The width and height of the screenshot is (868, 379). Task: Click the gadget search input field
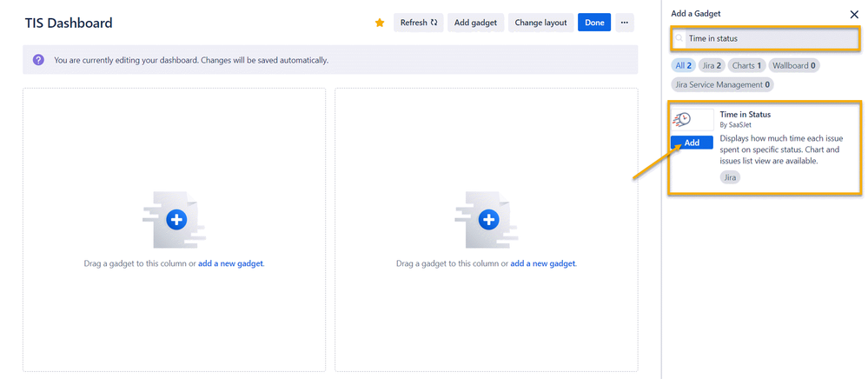pos(766,39)
